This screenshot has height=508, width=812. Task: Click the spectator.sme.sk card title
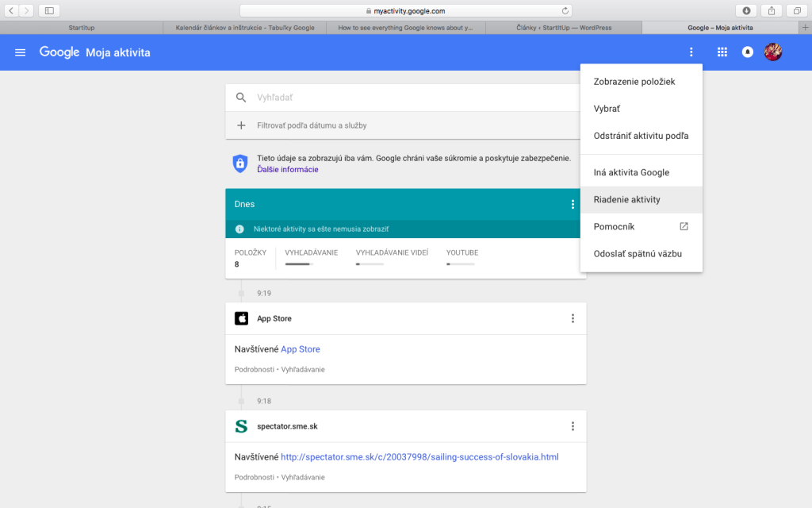point(287,426)
